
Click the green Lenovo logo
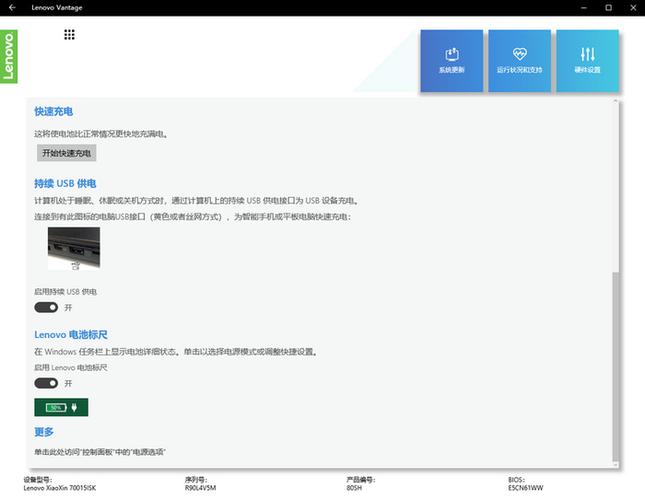(9, 56)
